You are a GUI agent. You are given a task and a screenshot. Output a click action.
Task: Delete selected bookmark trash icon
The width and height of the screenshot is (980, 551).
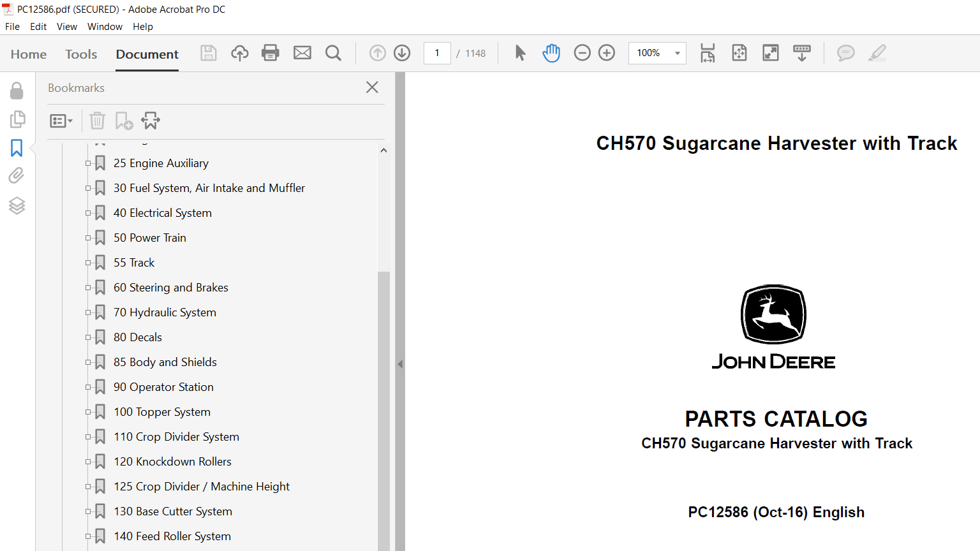coord(98,121)
